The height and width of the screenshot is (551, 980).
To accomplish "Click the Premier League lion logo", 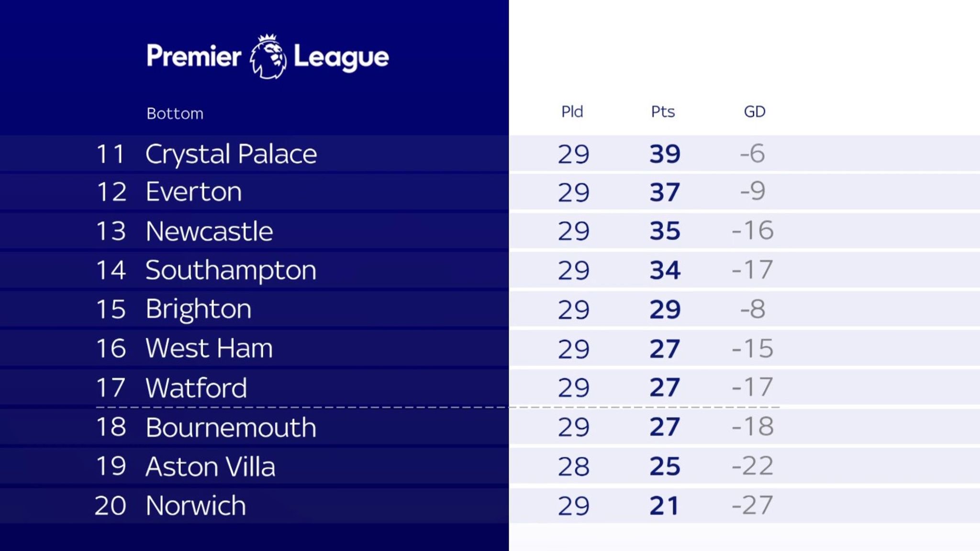I will pyautogui.click(x=268, y=56).
